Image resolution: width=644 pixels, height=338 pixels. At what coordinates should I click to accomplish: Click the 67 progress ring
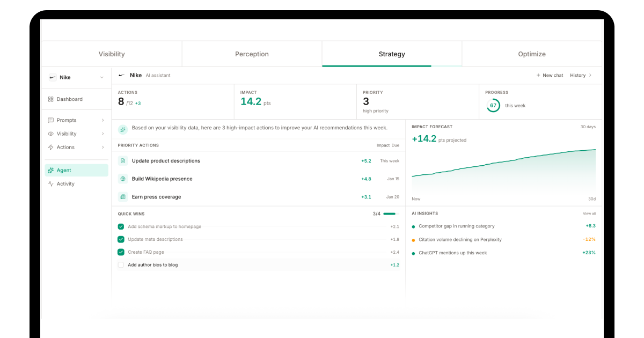tap(493, 105)
